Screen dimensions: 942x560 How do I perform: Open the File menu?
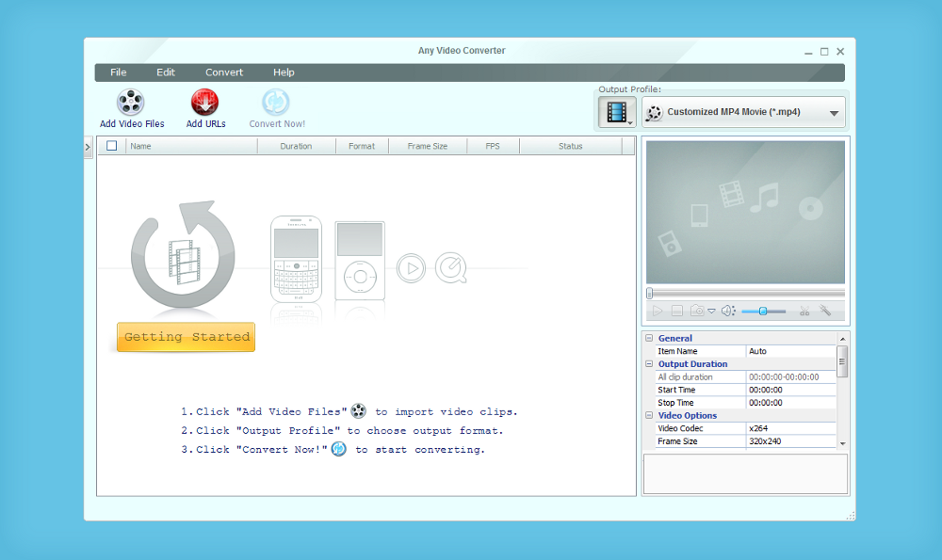tap(118, 72)
